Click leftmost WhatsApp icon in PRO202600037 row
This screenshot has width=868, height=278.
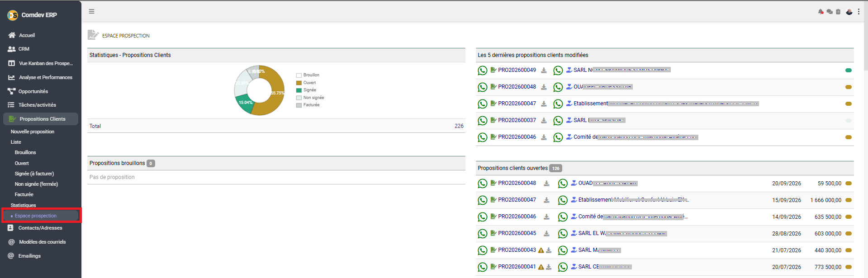coord(483,121)
